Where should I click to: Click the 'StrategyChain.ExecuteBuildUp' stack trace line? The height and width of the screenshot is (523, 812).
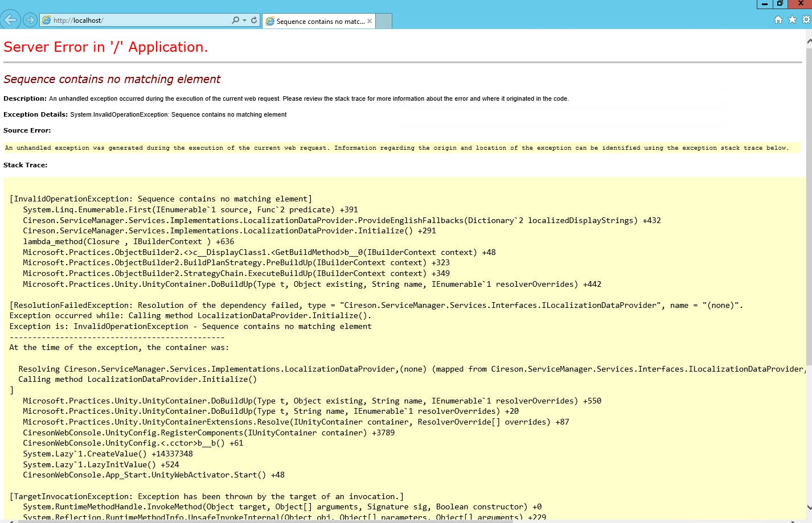pyautogui.click(x=236, y=273)
